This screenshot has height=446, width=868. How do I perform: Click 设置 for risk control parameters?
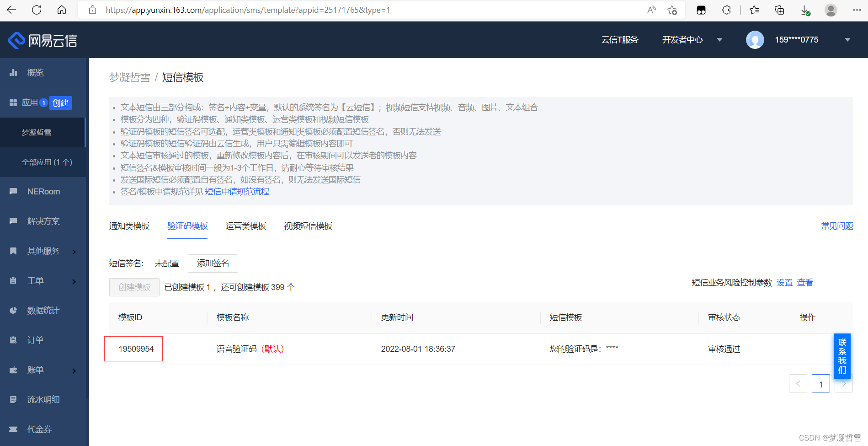coord(784,283)
